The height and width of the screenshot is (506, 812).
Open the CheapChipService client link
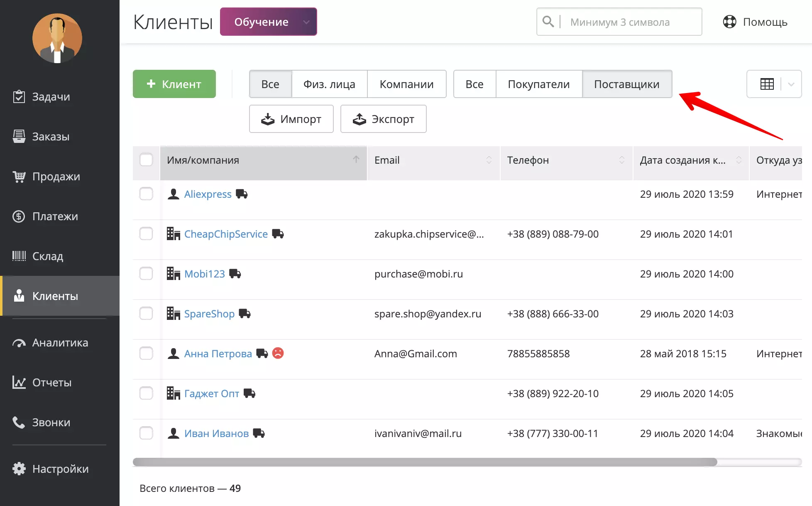click(x=226, y=234)
